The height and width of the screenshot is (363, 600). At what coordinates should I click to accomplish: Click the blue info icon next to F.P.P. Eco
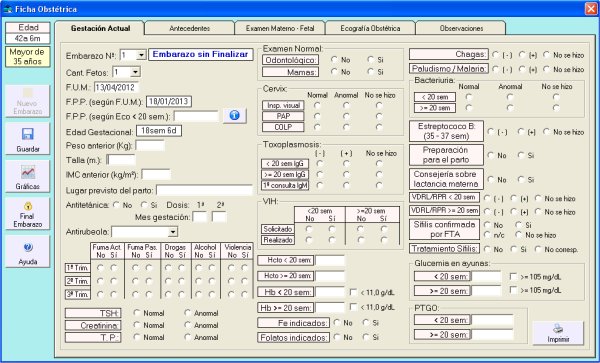pyautogui.click(x=235, y=115)
